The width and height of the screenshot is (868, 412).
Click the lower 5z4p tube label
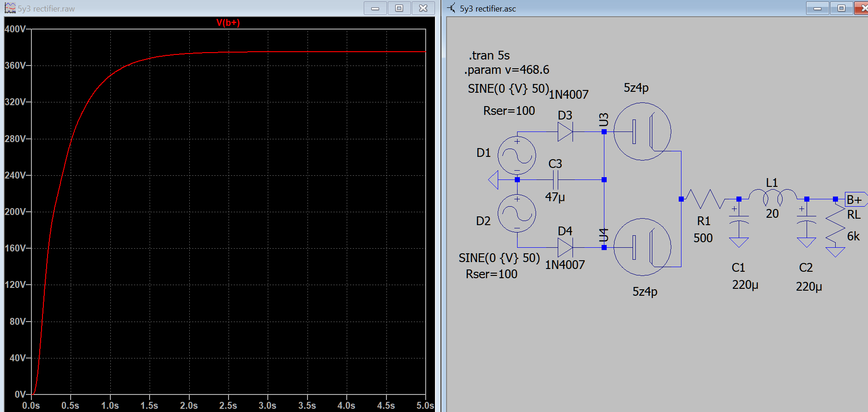click(x=645, y=292)
